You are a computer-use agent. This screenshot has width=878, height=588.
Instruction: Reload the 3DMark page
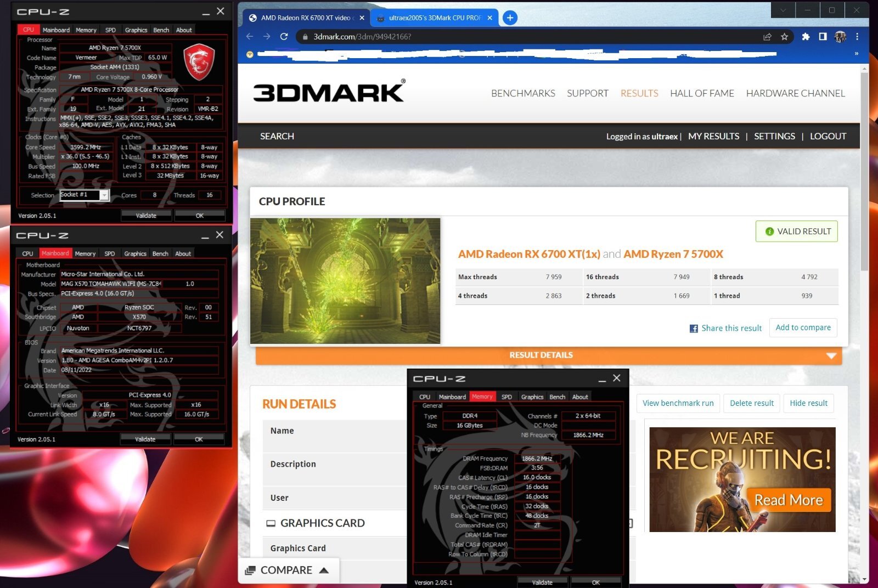coord(284,36)
